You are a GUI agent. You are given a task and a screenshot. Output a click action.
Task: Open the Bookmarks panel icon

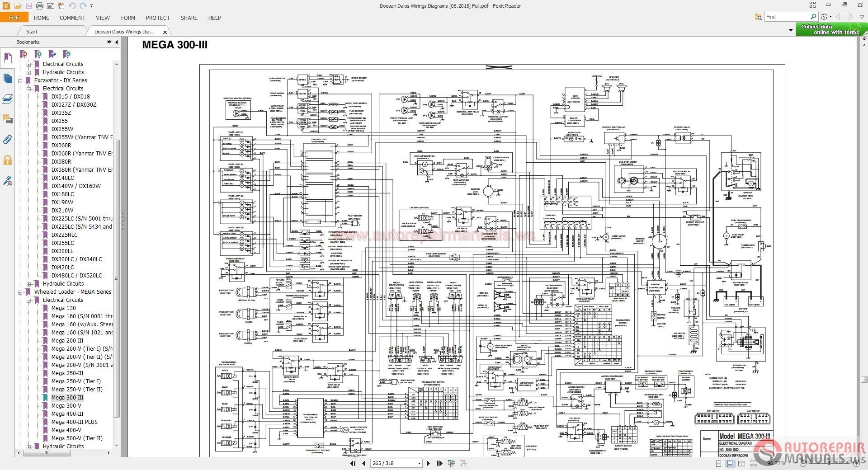(x=8, y=58)
